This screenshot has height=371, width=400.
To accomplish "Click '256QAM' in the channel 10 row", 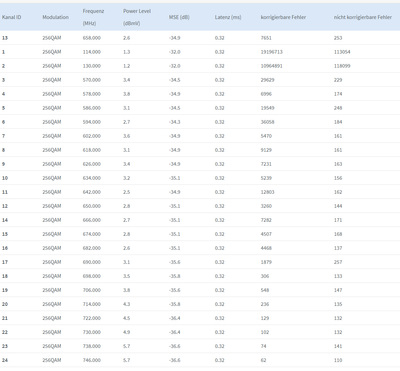I will pyautogui.click(x=52, y=178).
